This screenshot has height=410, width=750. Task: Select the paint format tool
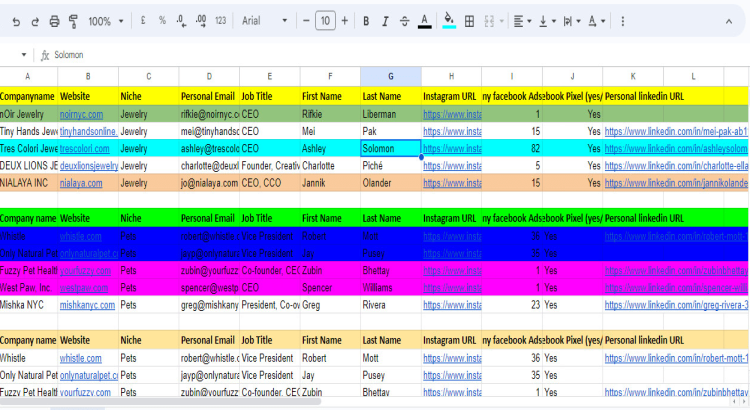[x=74, y=21]
